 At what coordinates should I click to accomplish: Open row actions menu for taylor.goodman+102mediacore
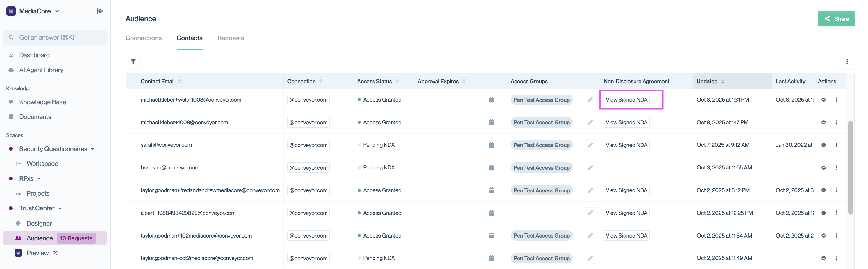click(836, 235)
